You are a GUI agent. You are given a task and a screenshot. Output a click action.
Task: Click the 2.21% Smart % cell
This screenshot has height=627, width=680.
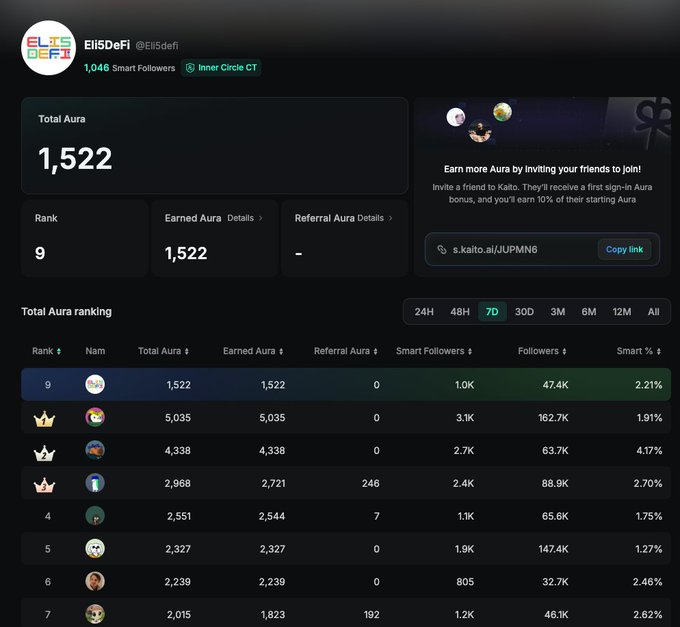pyautogui.click(x=649, y=385)
